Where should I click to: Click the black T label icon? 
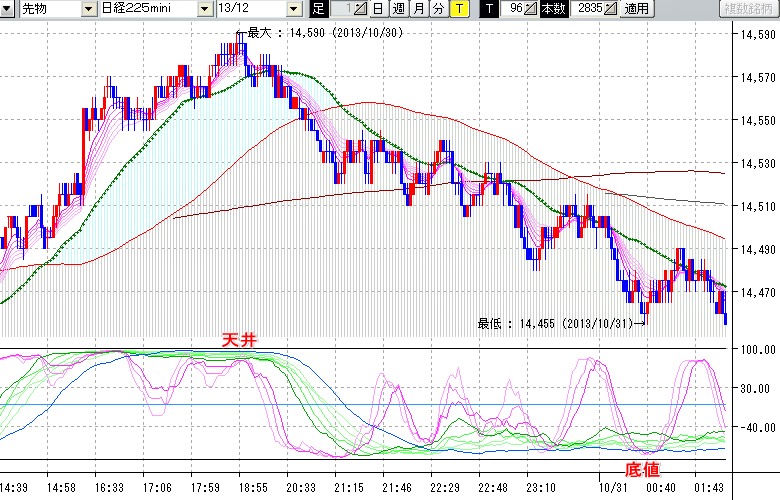[x=489, y=9]
